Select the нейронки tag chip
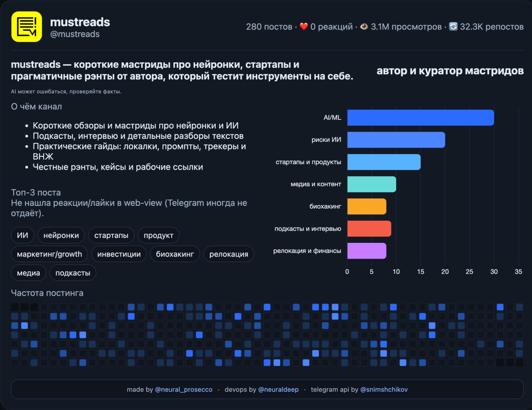Image resolution: width=532 pixels, height=410 pixels. click(61, 235)
